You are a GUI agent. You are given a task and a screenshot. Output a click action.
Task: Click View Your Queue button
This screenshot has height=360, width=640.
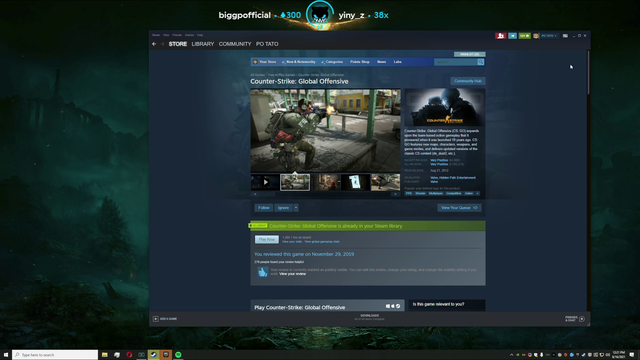click(x=459, y=208)
